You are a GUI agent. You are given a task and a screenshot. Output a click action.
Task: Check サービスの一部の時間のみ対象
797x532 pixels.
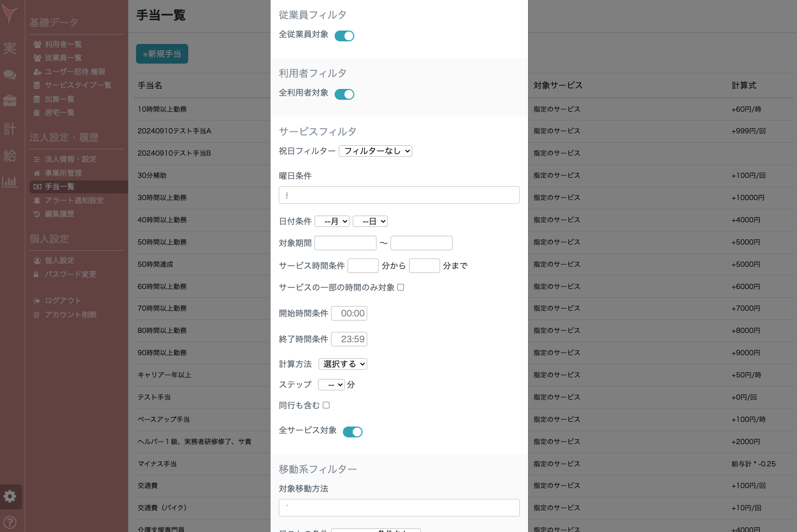[401, 287]
